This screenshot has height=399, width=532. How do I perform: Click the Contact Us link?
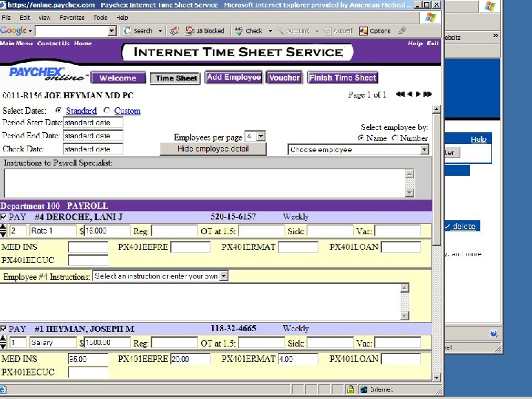53,43
